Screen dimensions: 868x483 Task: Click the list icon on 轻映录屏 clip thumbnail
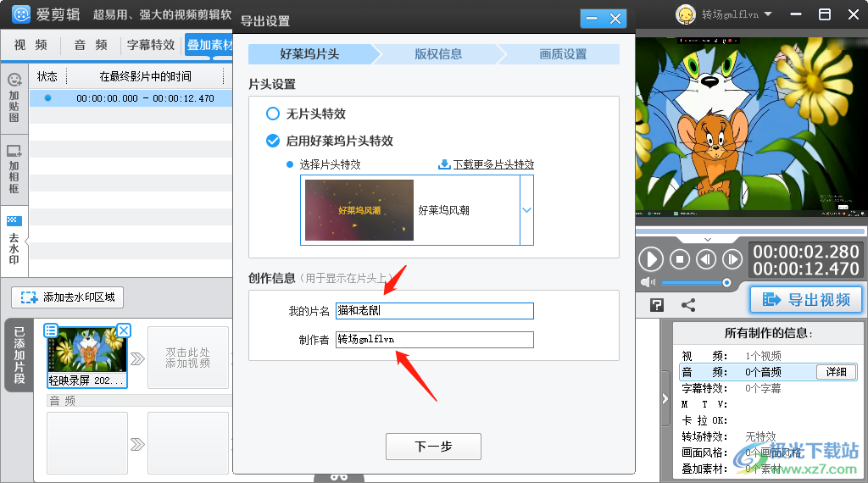(51, 330)
